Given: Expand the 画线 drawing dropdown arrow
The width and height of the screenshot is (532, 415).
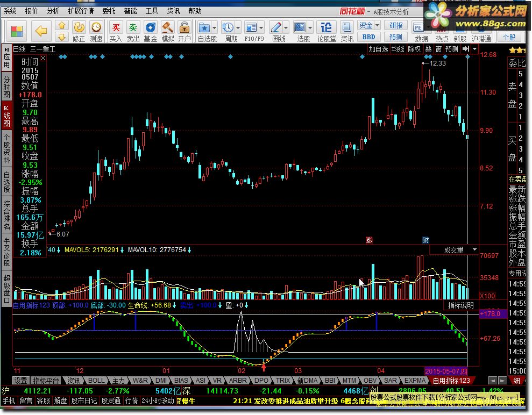Looking at the screenshot, I should click(286, 28).
